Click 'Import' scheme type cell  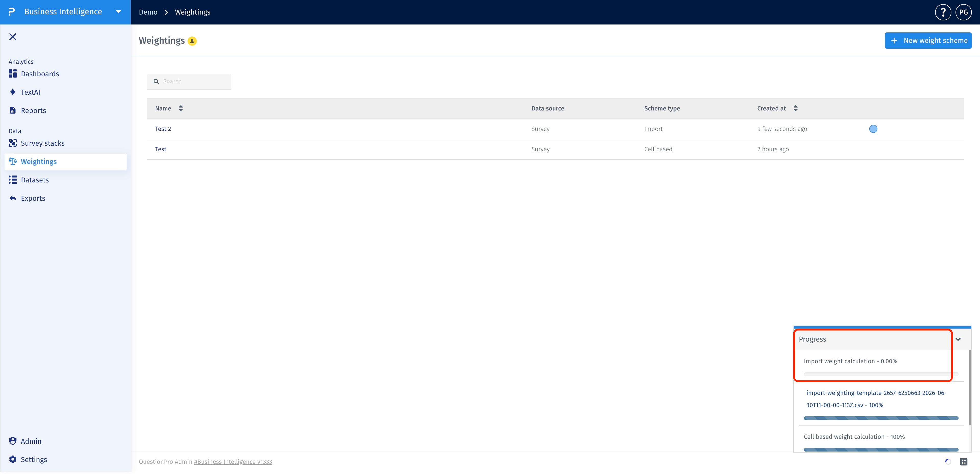click(653, 129)
